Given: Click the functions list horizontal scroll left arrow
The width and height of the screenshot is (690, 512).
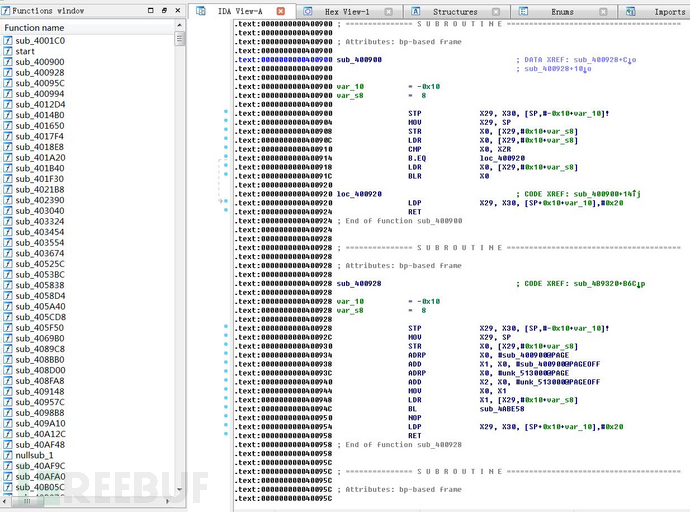Looking at the screenshot, I should point(4,501).
